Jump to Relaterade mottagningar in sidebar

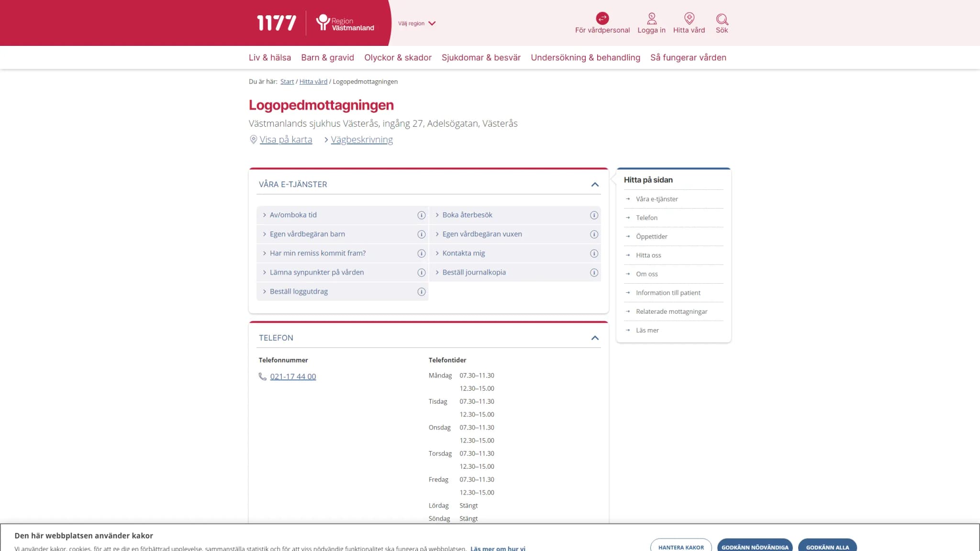click(671, 311)
